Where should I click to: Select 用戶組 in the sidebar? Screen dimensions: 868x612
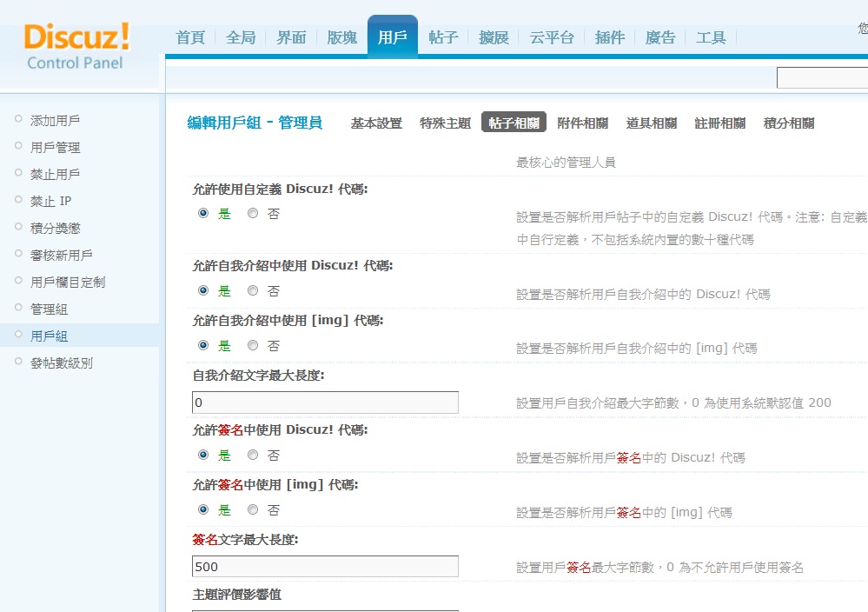pos(49,336)
